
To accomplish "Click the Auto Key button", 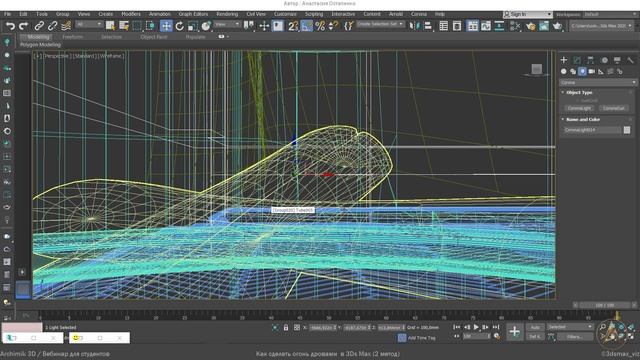I will pos(535,327).
